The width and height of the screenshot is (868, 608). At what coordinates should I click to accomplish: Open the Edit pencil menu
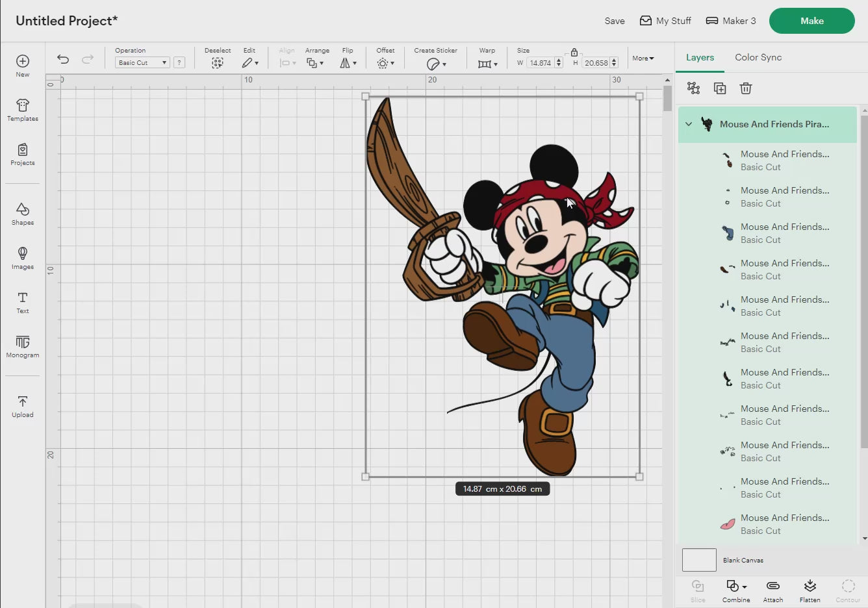(250, 63)
